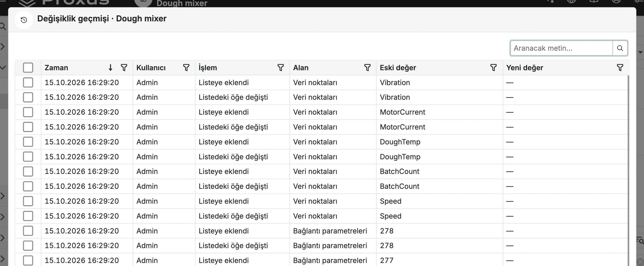Toggle the Zaman descending sort arrow

click(110, 68)
